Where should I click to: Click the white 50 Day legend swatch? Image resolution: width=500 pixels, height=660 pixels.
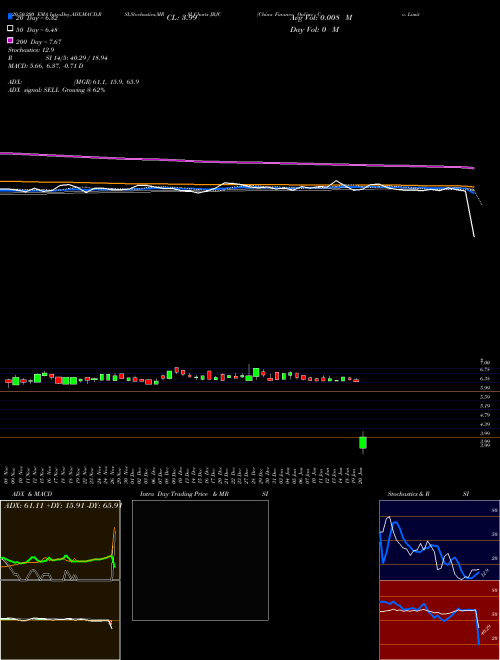point(10,29)
